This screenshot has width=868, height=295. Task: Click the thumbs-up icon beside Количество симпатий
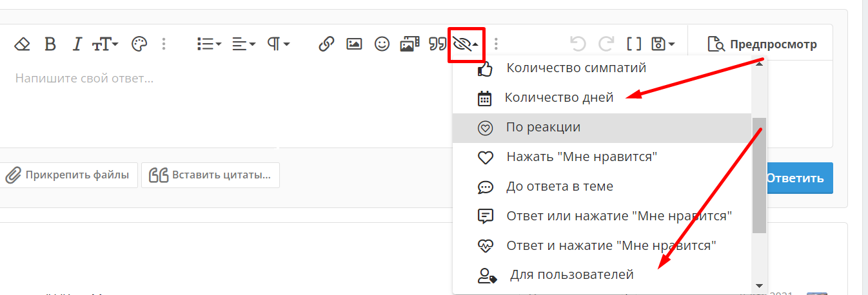coord(485,68)
